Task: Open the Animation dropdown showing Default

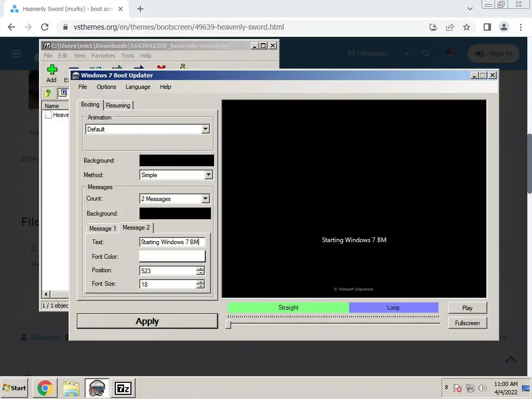Action: tap(205, 129)
